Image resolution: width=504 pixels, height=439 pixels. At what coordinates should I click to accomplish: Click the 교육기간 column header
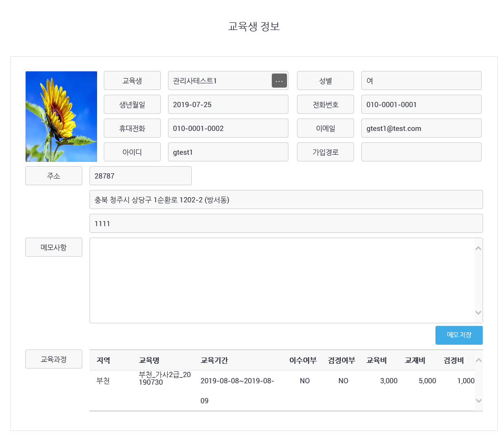[214, 360]
